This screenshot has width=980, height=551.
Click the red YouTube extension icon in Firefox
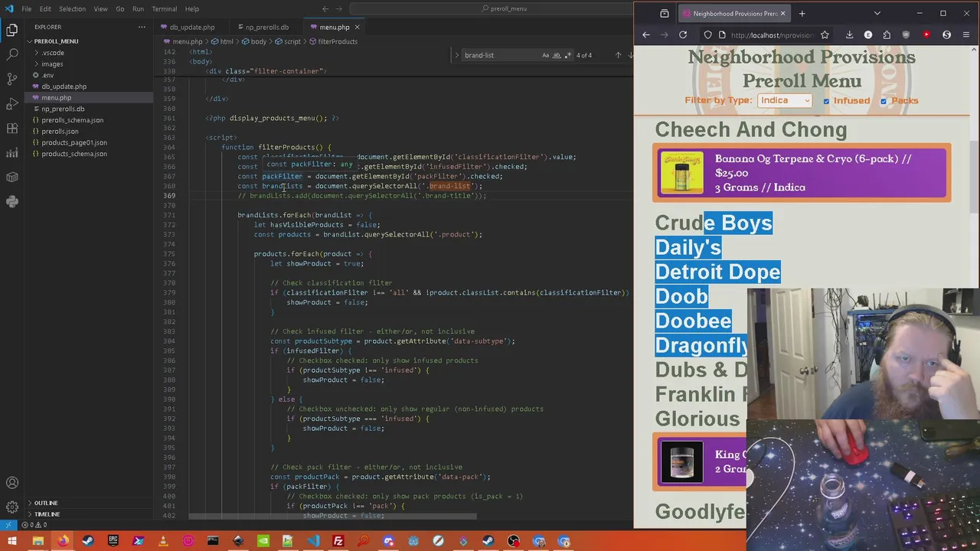[x=926, y=34]
